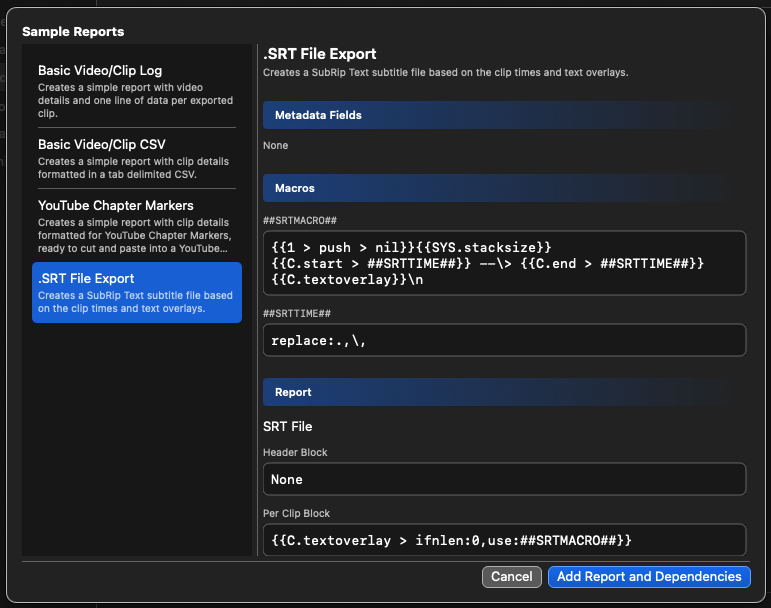Image resolution: width=771 pixels, height=608 pixels.
Task: Click Add Report and Dependencies button
Action: pyautogui.click(x=649, y=577)
